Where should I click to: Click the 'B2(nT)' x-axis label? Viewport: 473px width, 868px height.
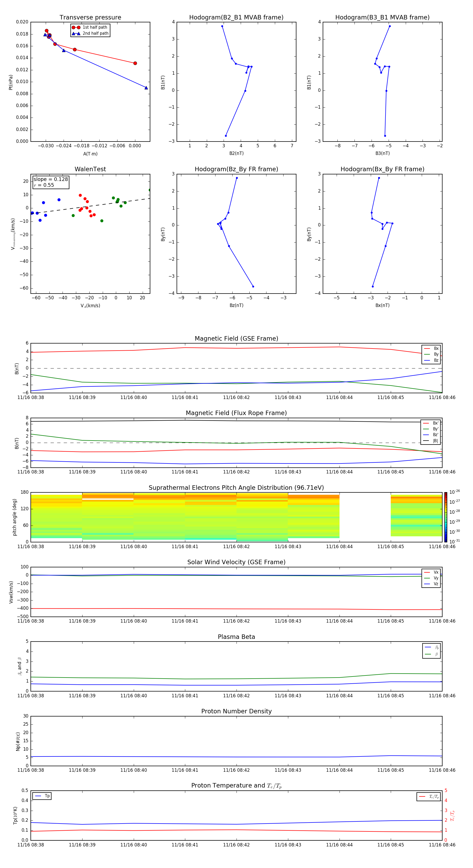coord(236,153)
